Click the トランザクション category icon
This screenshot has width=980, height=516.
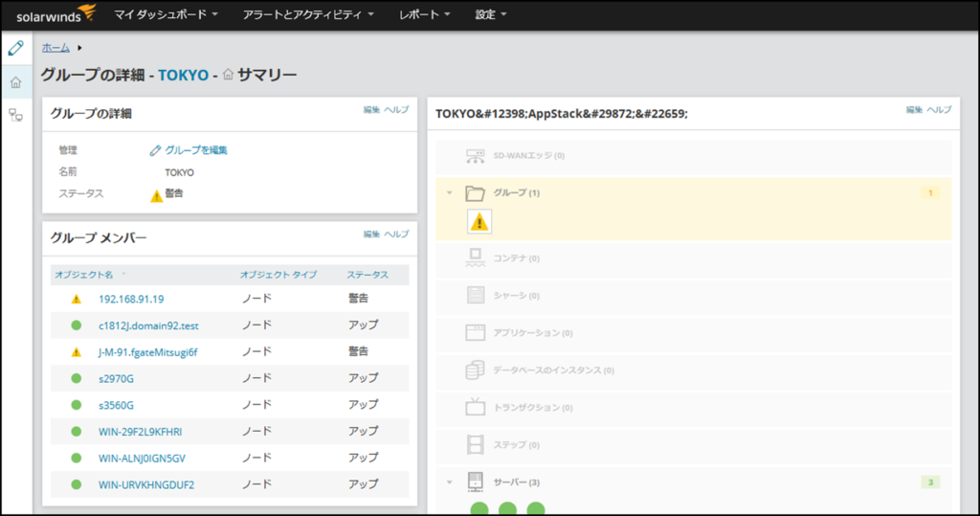(475, 407)
